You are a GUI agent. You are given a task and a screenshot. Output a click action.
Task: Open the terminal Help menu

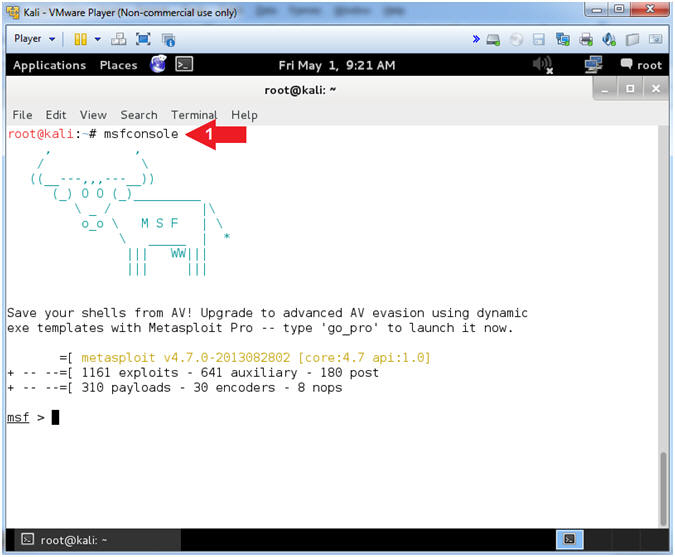click(244, 115)
